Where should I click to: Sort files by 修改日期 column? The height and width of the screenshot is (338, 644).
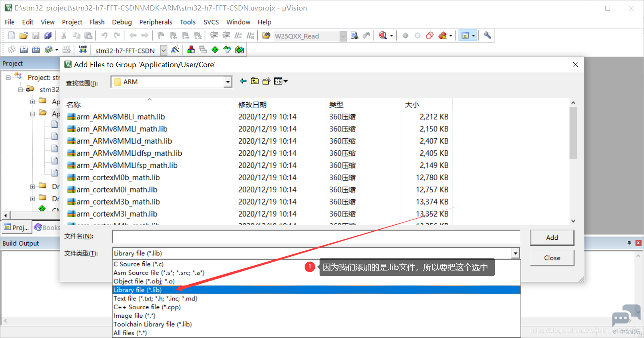pyautogui.click(x=280, y=105)
